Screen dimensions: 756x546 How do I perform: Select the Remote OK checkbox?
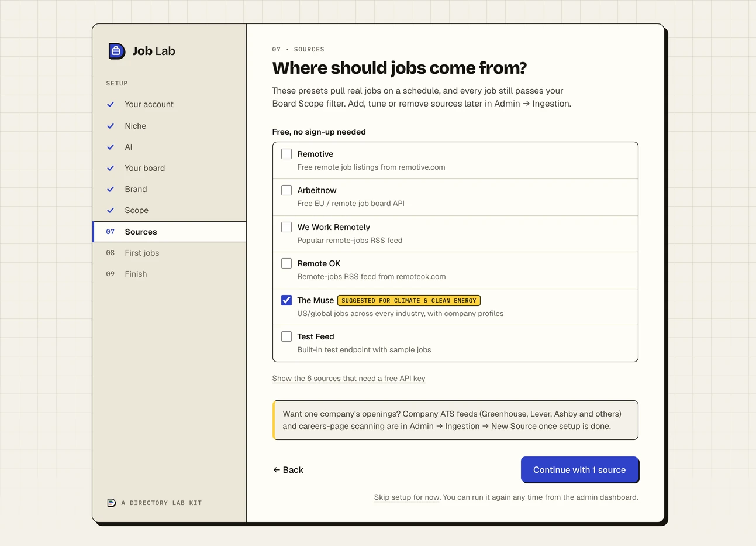[x=286, y=263]
